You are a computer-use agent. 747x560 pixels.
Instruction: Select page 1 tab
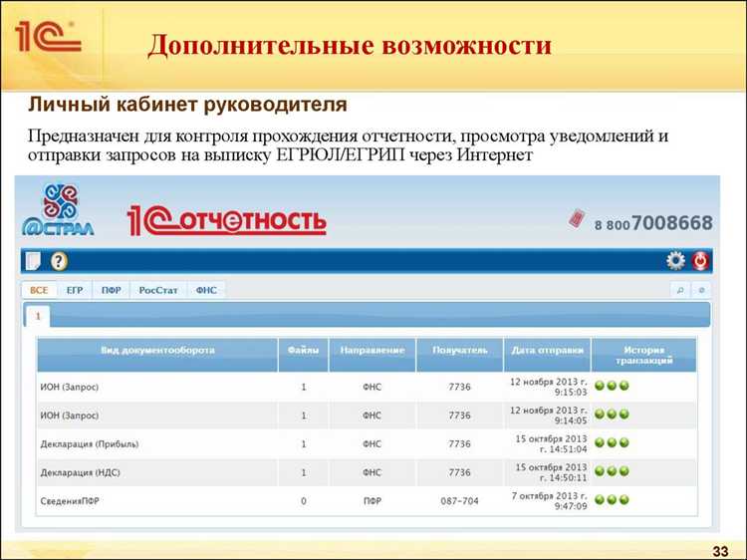point(38,316)
